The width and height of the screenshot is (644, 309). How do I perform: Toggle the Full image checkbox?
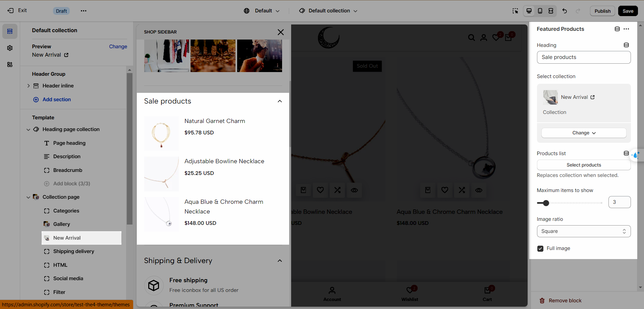coord(540,248)
